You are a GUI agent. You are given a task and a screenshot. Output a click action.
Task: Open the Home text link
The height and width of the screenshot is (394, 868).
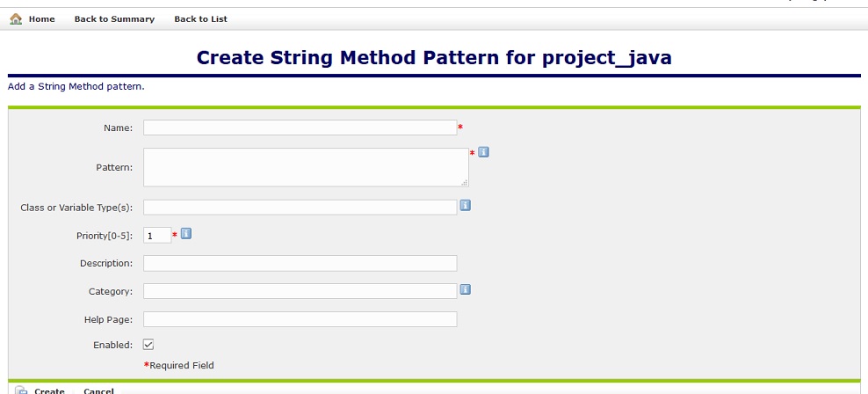[x=41, y=19]
